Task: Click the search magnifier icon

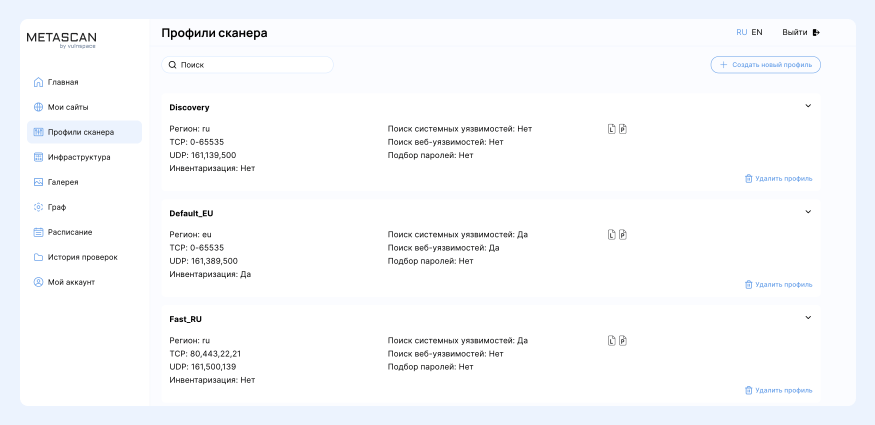Action: (173, 64)
